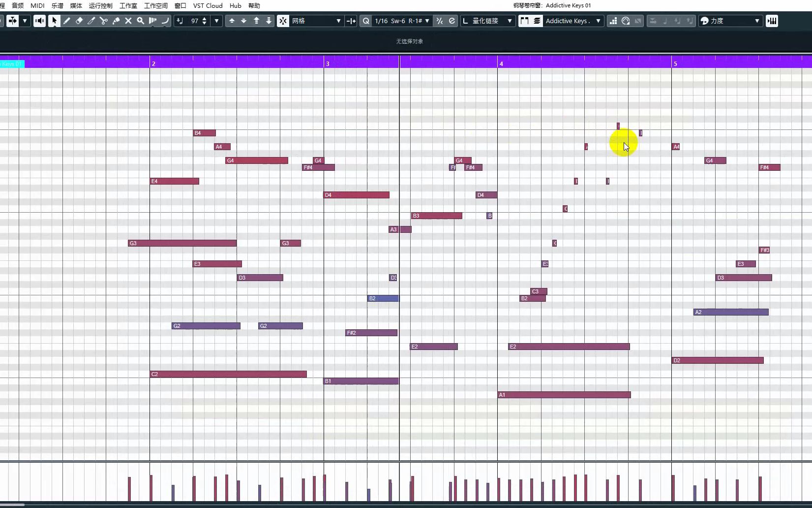This screenshot has height=508, width=812.
Task: Click the transpose down one step button
Action: (244, 21)
